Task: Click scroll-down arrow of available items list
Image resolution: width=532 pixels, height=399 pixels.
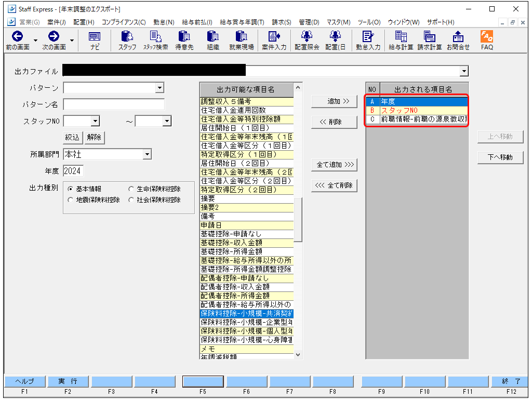Action: coord(298,355)
